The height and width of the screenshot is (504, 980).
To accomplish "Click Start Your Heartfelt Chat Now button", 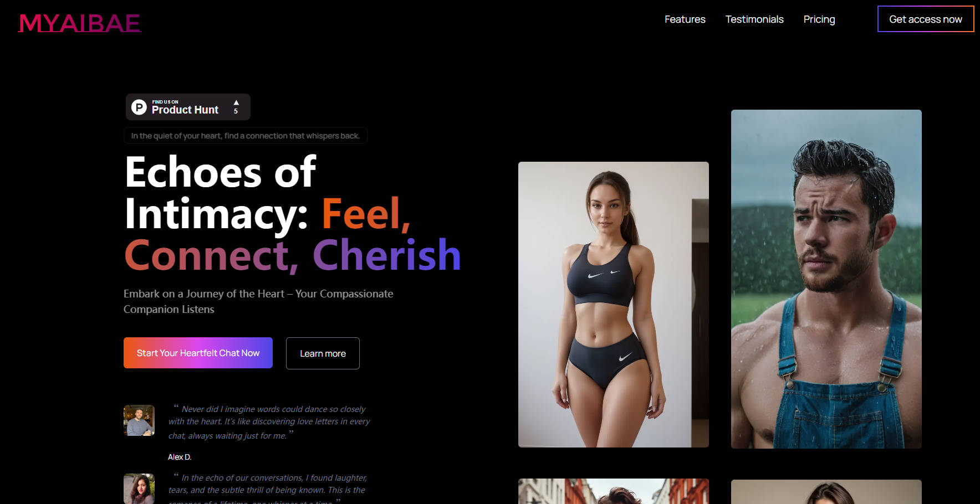I will (x=198, y=353).
